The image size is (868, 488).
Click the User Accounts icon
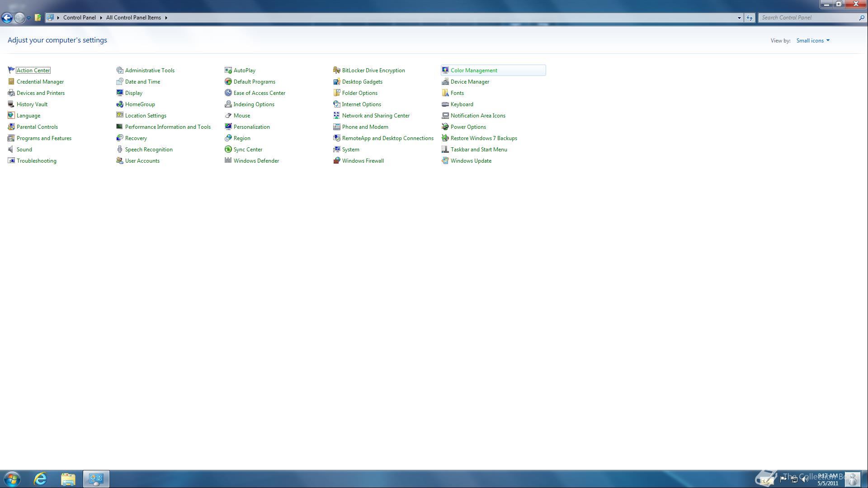tap(120, 160)
